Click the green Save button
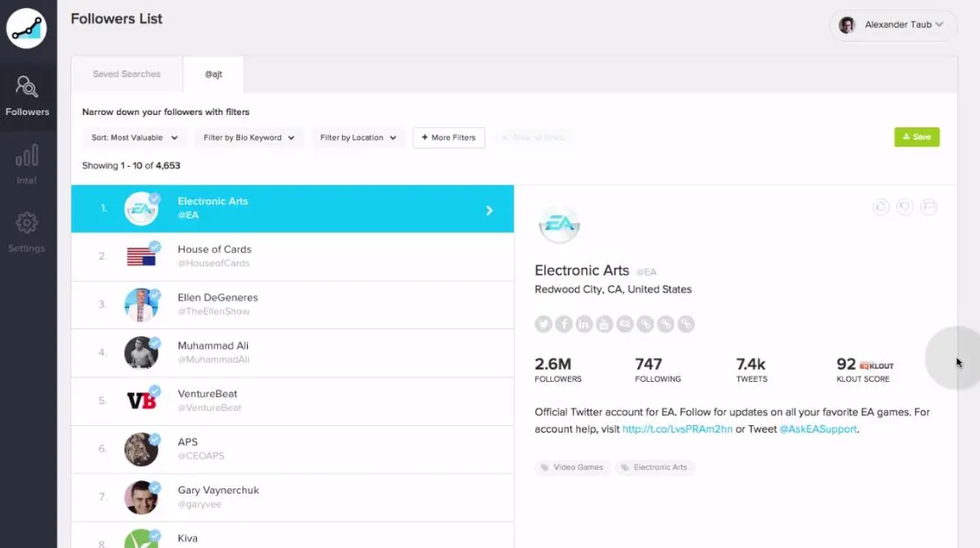 917,137
